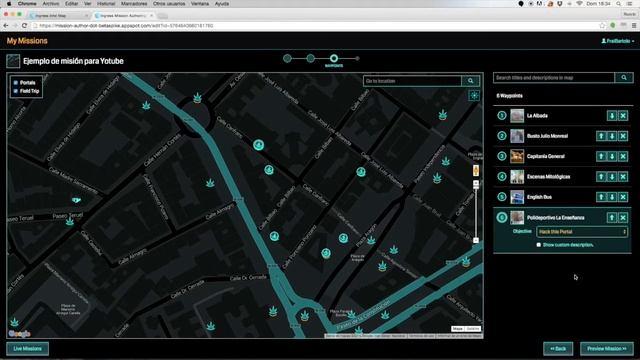Open the Historial menu
Screen dimensions: 640x360
(106, 4)
